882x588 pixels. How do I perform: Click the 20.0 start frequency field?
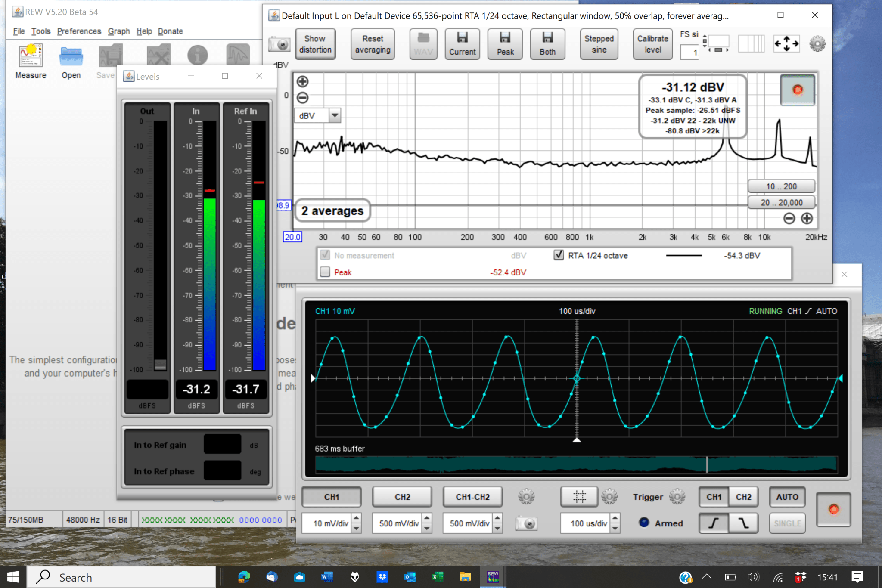[292, 237]
